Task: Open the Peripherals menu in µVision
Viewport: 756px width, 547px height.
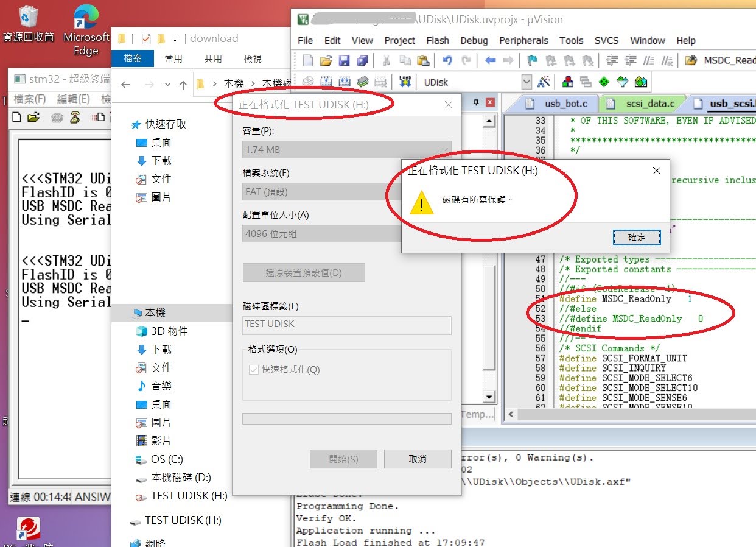Action: 523,41
